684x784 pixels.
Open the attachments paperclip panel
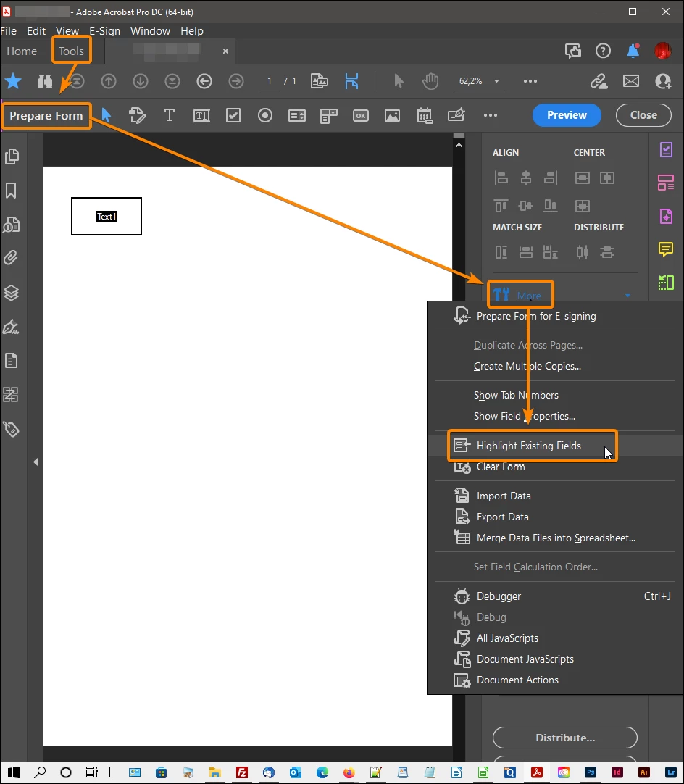[11, 258]
